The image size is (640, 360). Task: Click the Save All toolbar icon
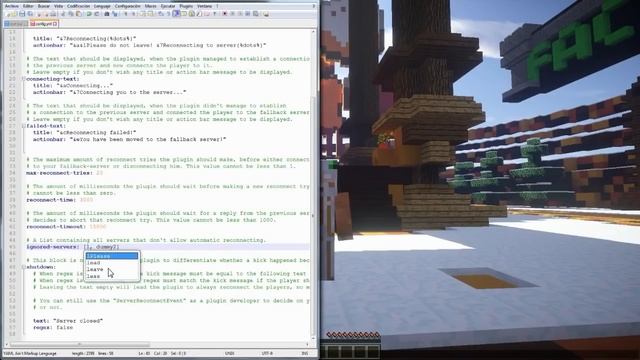(x=30, y=14)
